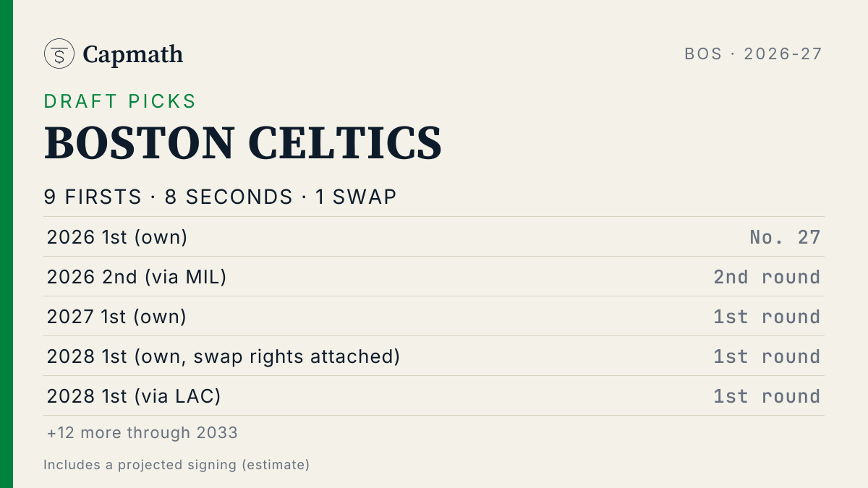The height and width of the screenshot is (488, 868).
Task: Click 1st round value for 2027 pick
Action: point(767,317)
